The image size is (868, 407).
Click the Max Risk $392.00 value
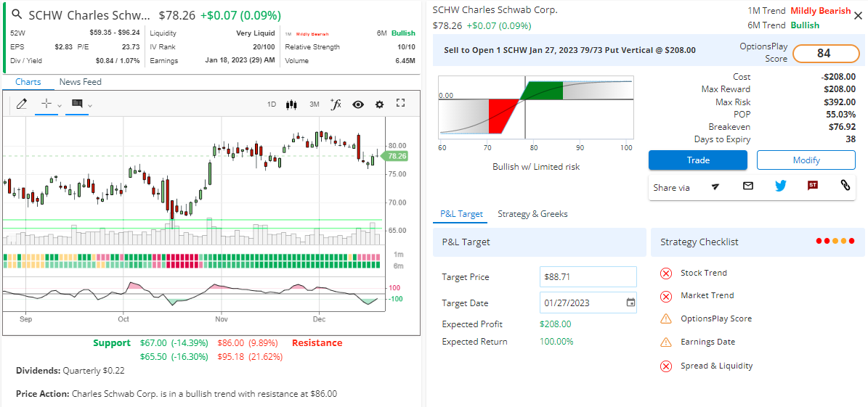point(840,102)
